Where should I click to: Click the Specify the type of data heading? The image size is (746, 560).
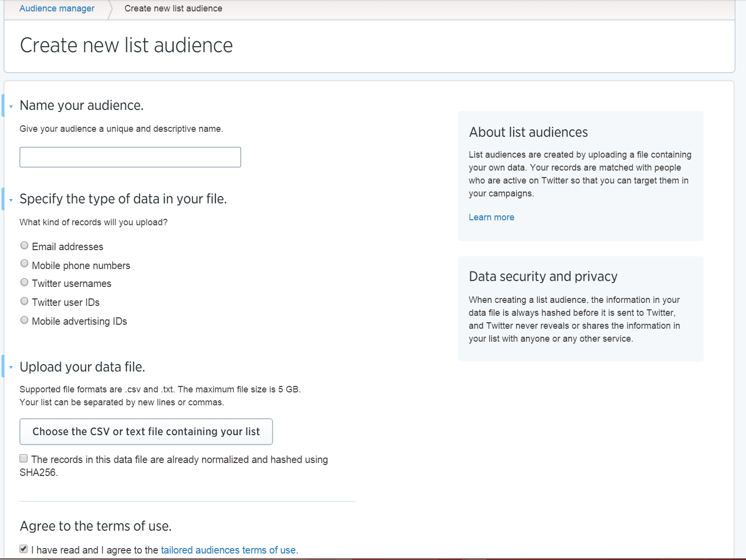tap(123, 199)
